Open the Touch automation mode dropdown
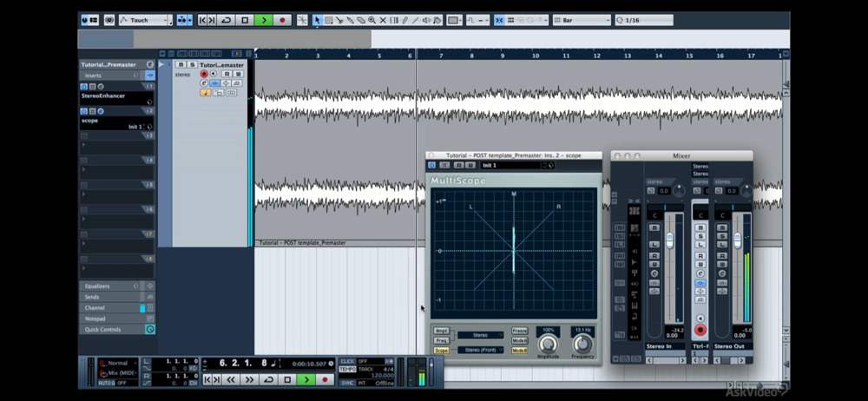Image resolution: width=868 pixels, height=401 pixels. [x=145, y=20]
